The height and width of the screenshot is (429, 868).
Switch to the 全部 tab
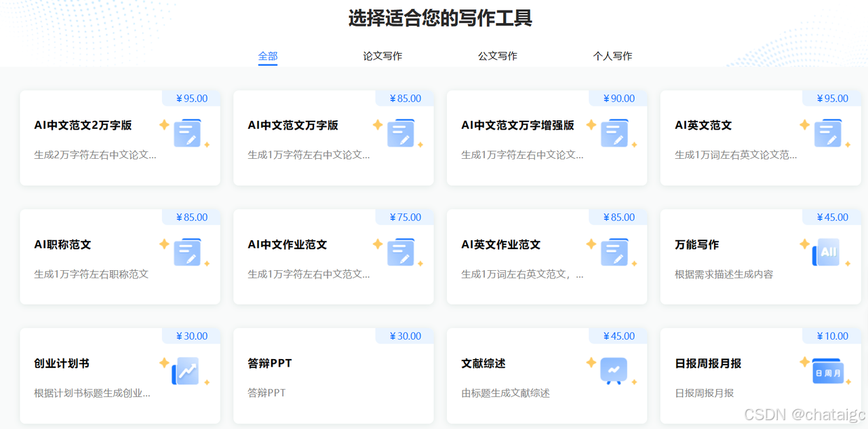pos(268,56)
